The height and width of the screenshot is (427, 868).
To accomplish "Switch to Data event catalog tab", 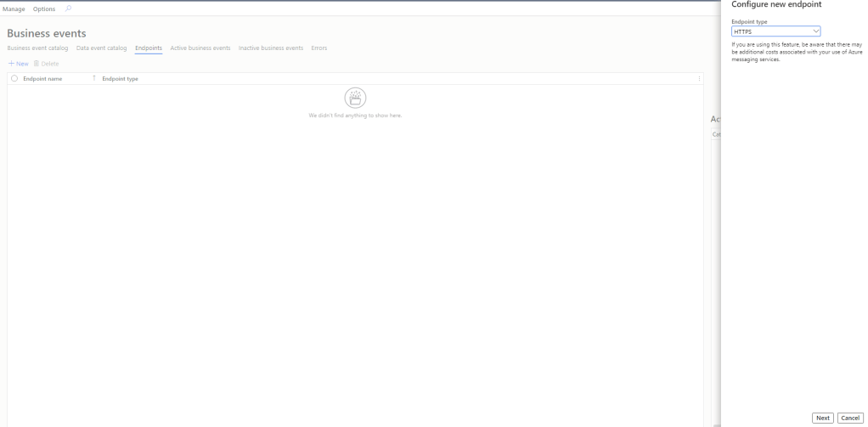I will pyautogui.click(x=101, y=48).
